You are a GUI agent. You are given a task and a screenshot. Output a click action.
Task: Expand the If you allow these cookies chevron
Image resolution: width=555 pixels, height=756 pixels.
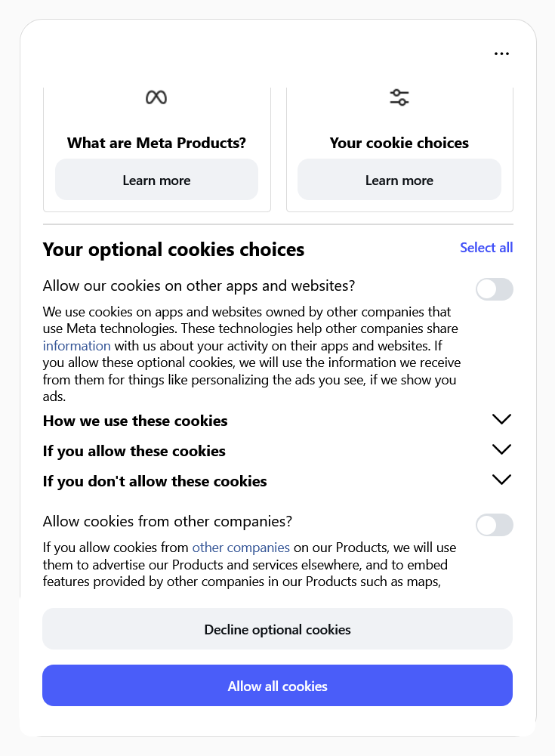point(501,449)
